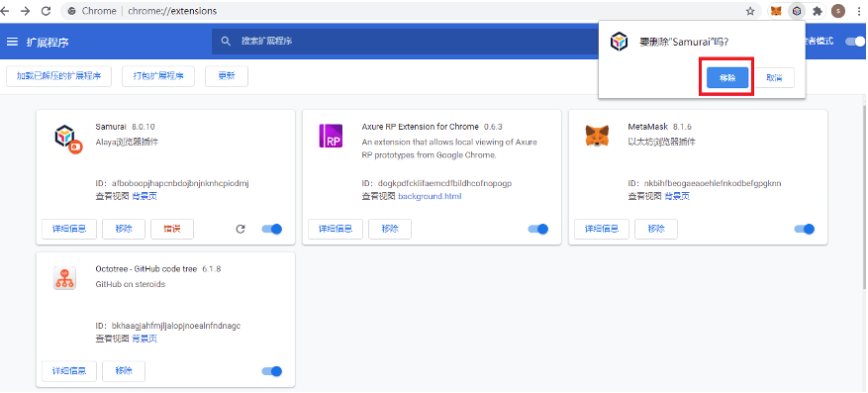Screen dimensions: 868x393
Task: Click the Samurai icon in removal dialog
Action: 619,42
